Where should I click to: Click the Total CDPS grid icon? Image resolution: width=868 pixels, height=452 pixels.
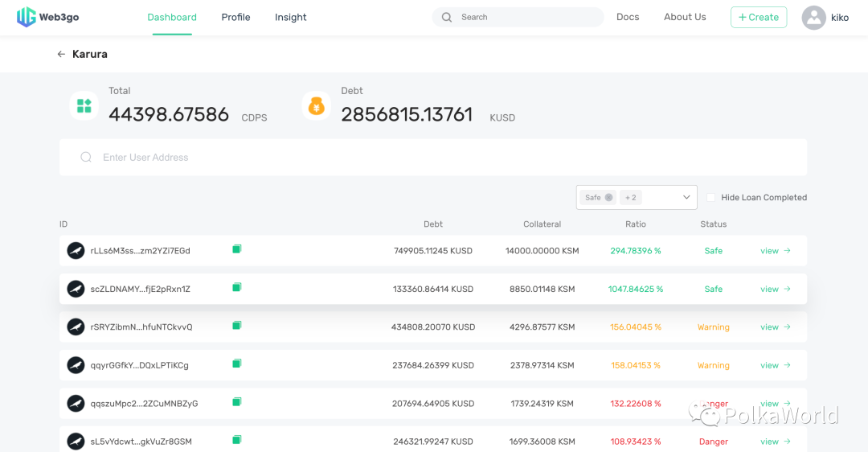point(84,106)
